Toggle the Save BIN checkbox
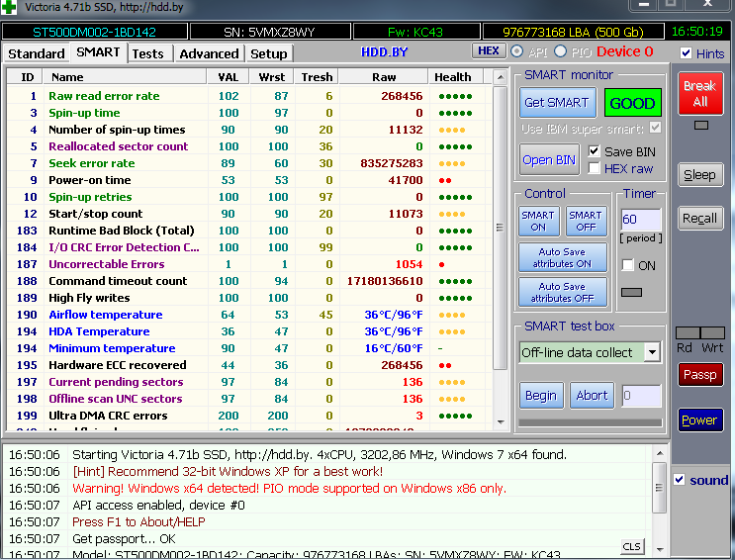Viewport: 735px width, 560px height. point(594,151)
